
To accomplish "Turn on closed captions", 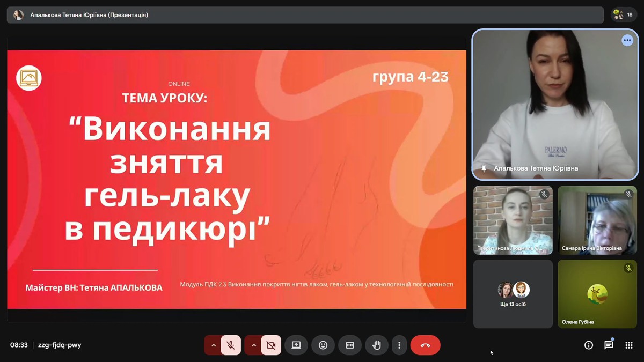I will pos(350,345).
